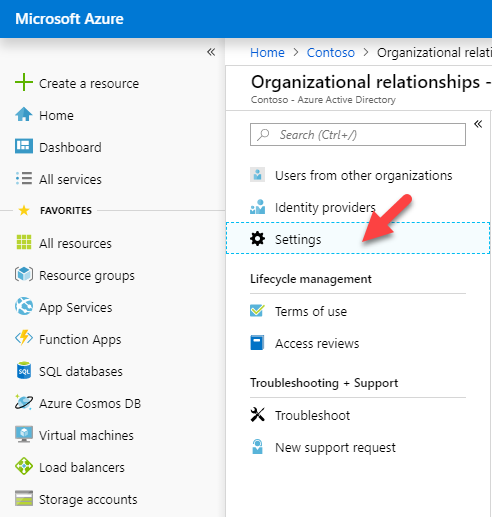Click the All resources grid icon
The height and width of the screenshot is (517, 492).
[x=24, y=242]
